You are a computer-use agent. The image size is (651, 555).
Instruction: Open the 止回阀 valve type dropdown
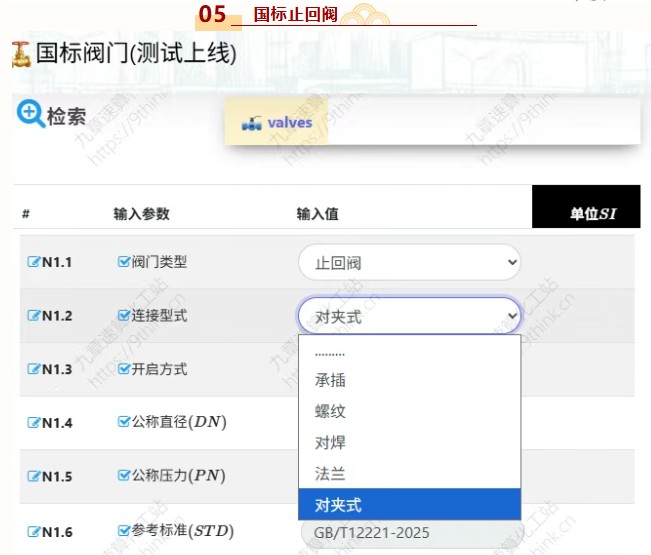pos(409,263)
